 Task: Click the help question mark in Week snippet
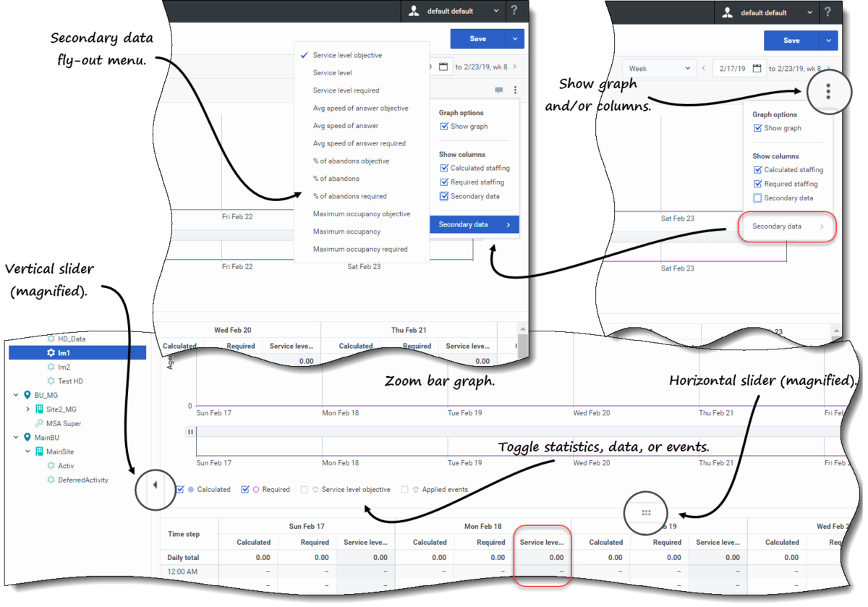click(828, 12)
